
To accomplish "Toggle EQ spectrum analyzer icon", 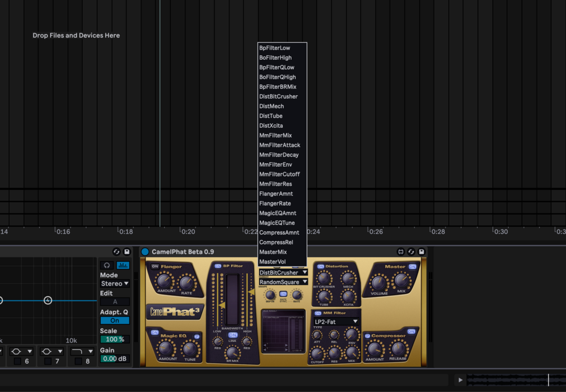I will click(123, 265).
